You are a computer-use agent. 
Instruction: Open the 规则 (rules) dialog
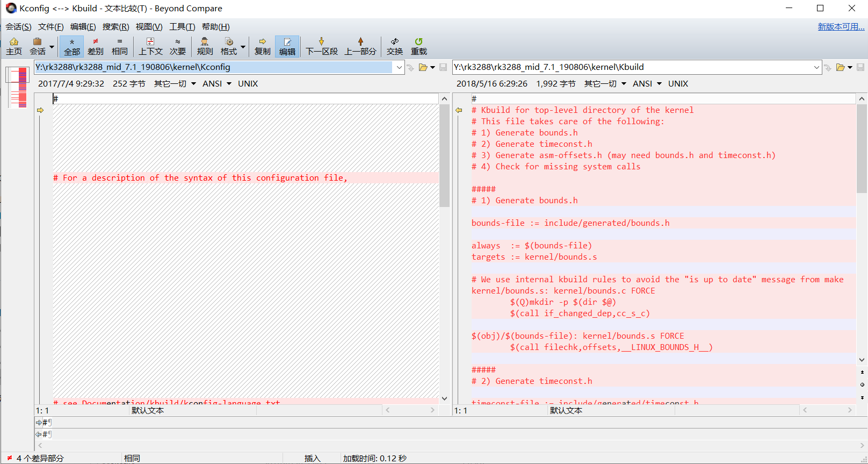(205, 47)
